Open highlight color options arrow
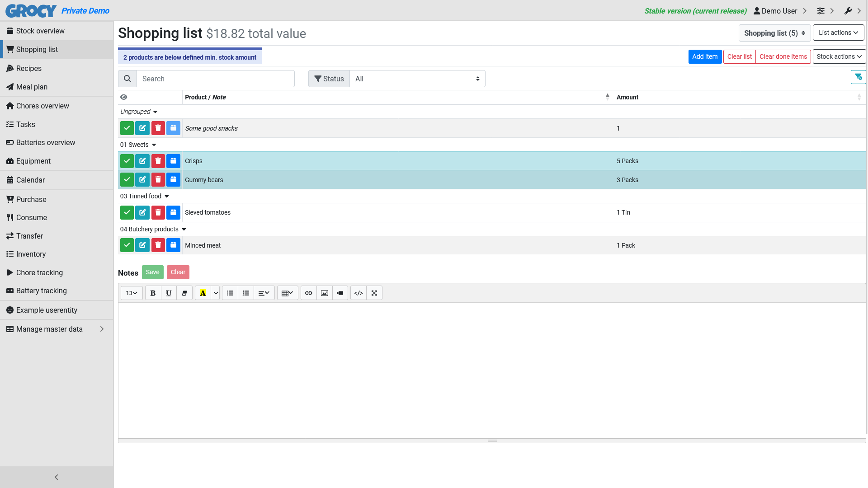868x488 pixels. [x=216, y=293]
